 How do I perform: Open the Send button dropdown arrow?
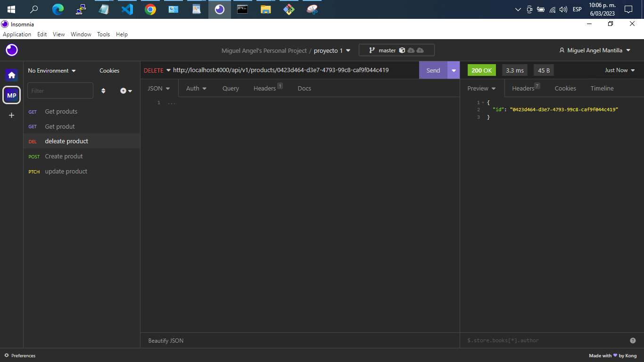point(453,70)
